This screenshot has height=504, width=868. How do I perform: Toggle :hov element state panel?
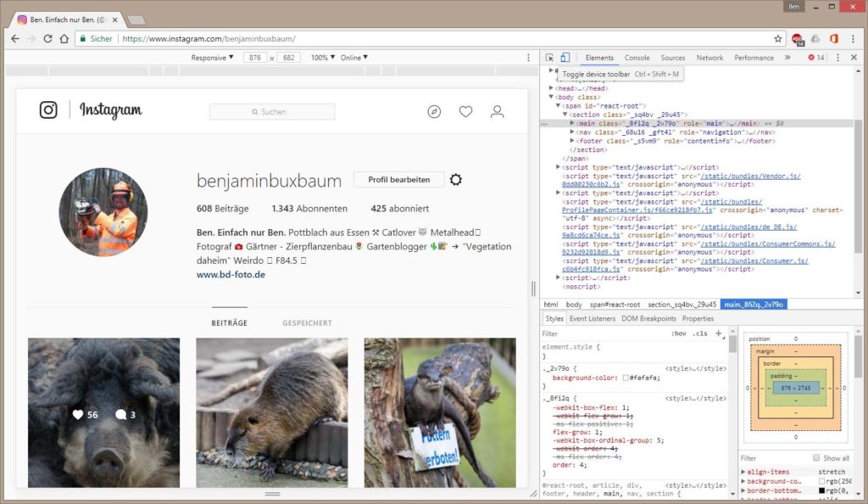679,333
